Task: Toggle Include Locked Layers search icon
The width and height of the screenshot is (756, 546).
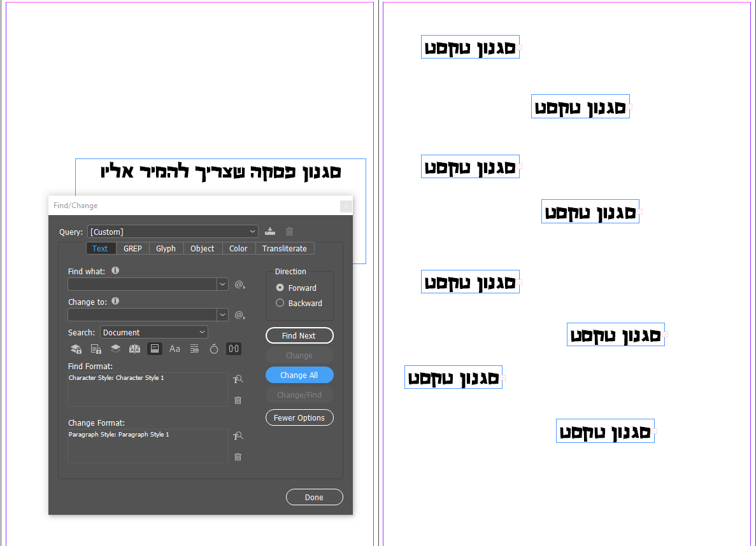Action: pyautogui.click(x=76, y=349)
